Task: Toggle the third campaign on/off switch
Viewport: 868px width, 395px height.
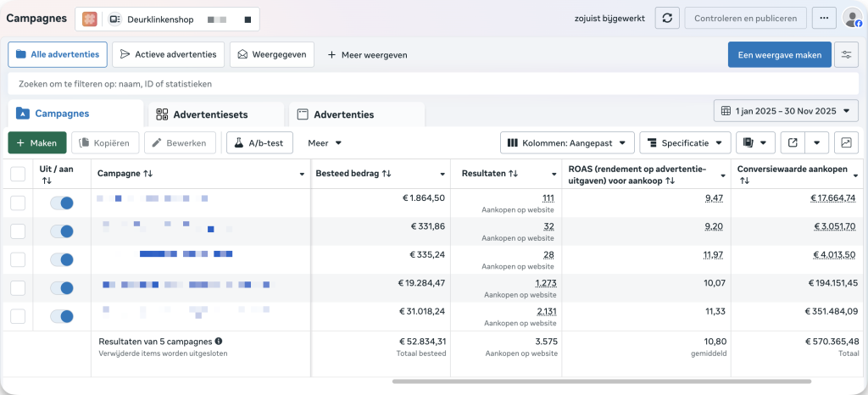Action: (62, 259)
